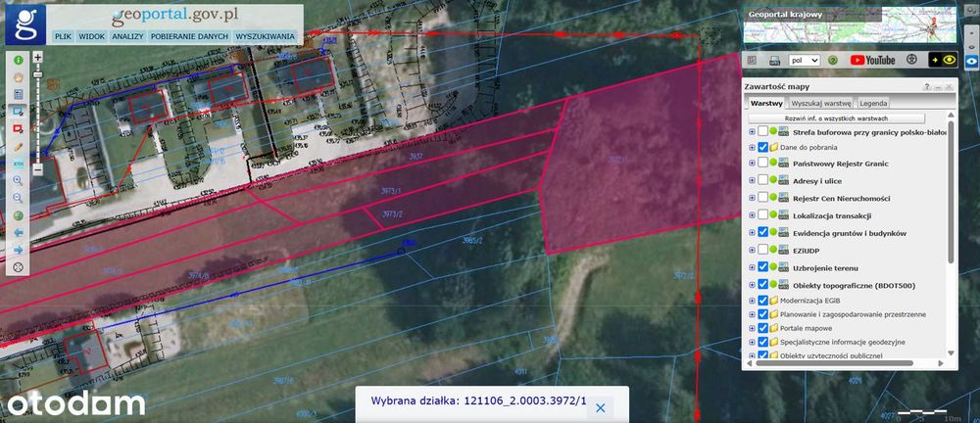The width and height of the screenshot is (980, 423).
Task: Expand Ewidencja gruntów i budynków node
Action: (752, 233)
